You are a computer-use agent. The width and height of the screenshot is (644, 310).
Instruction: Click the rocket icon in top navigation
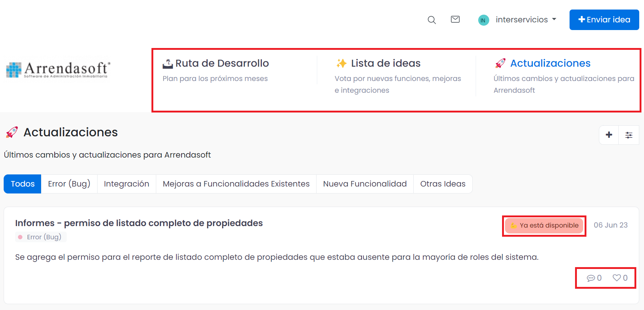[x=500, y=63]
